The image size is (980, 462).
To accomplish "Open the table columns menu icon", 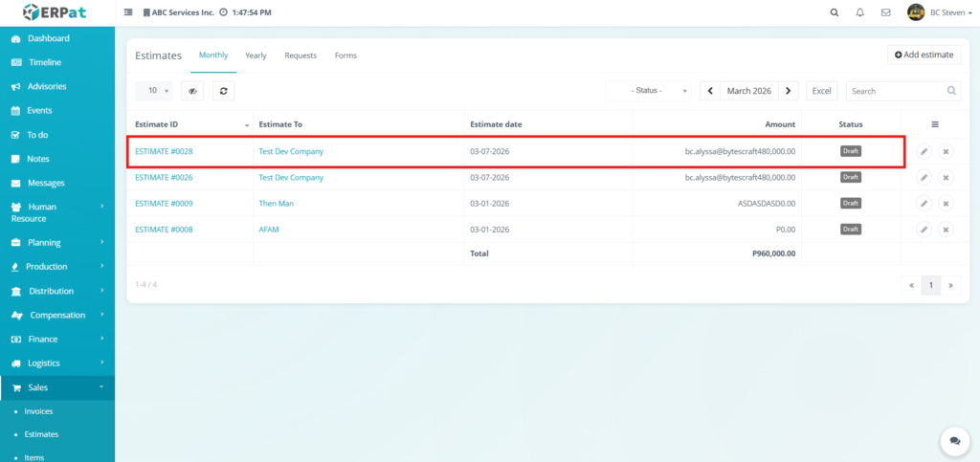I will 935,124.
